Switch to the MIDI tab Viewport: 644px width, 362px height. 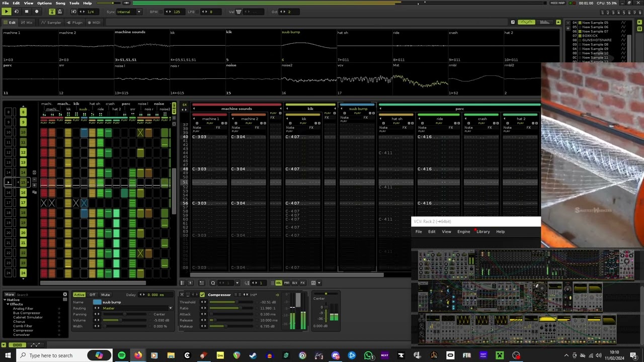coord(94,23)
